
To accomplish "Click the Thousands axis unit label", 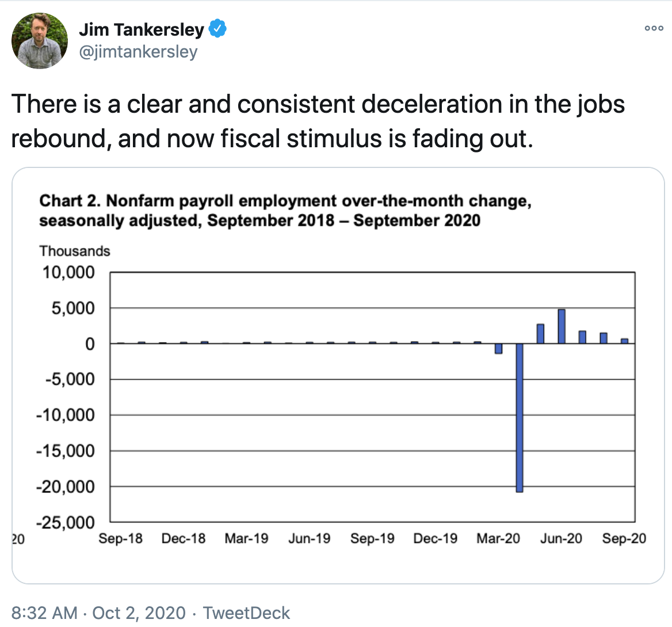I will coord(74,251).
